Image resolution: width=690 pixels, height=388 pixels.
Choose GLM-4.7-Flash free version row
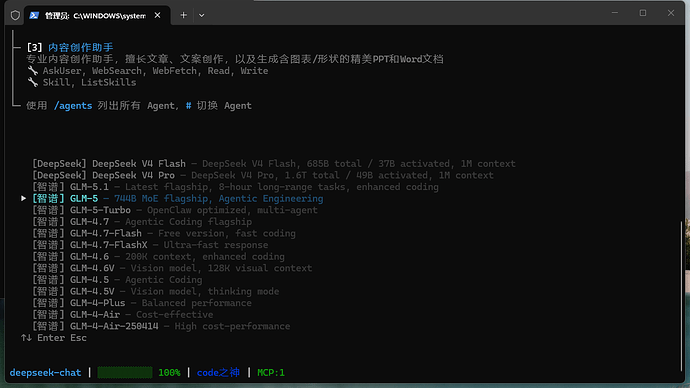point(164,233)
